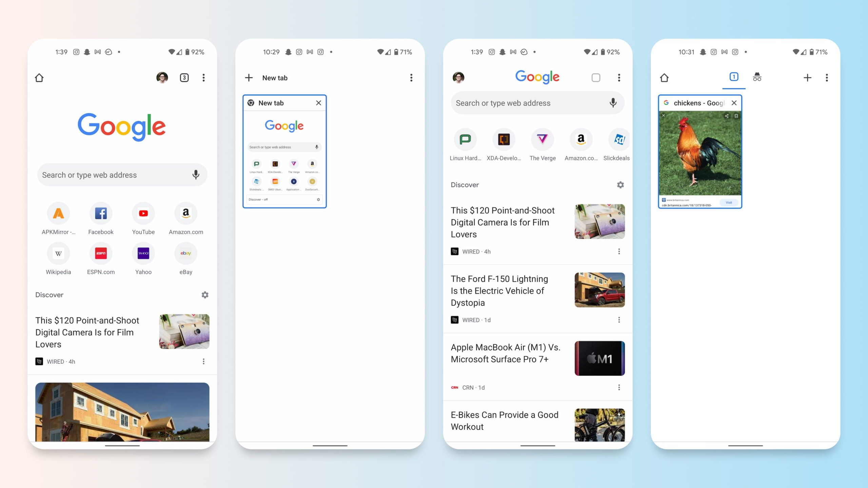Select the checkbox on third screen

coord(596,78)
